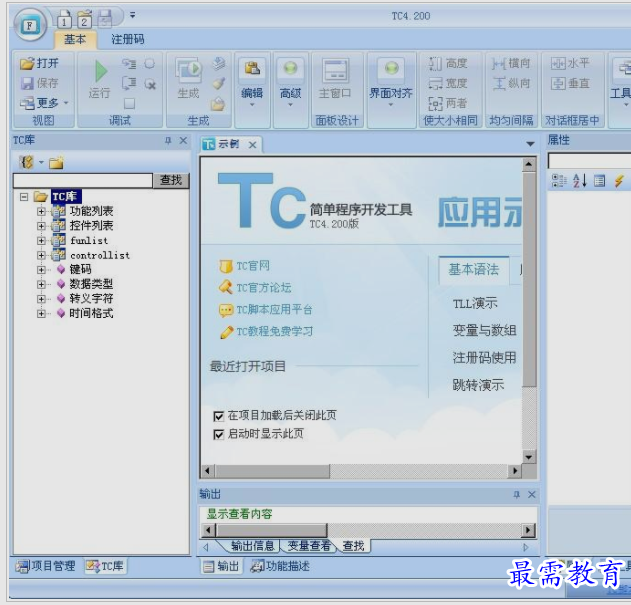Click the 横向 even spacing button
631x605 pixels.
point(511,63)
